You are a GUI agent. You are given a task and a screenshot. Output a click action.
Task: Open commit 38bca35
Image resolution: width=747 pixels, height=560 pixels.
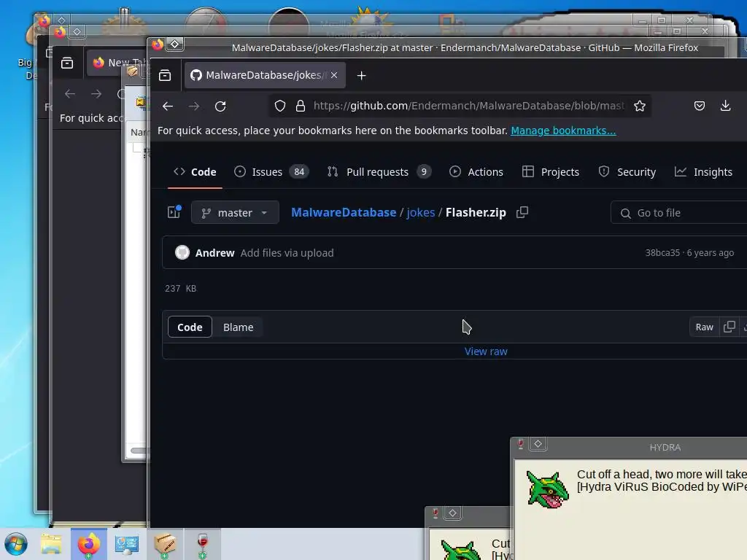662,253
